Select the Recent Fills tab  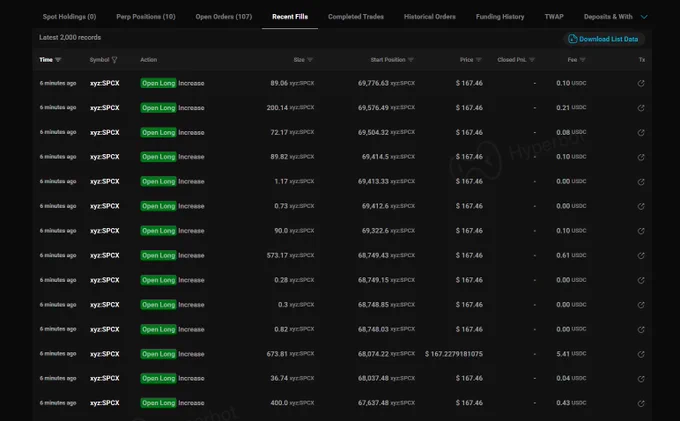point(290,16)
